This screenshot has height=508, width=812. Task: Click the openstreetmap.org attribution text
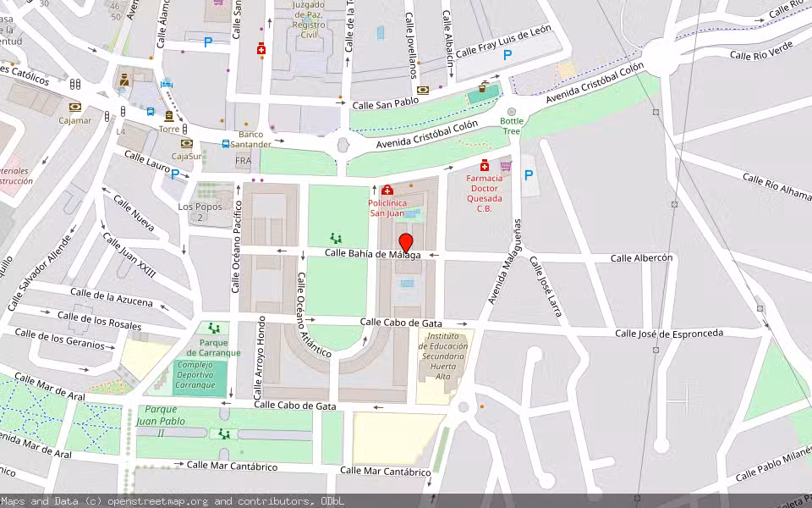[x=157, y=501]
